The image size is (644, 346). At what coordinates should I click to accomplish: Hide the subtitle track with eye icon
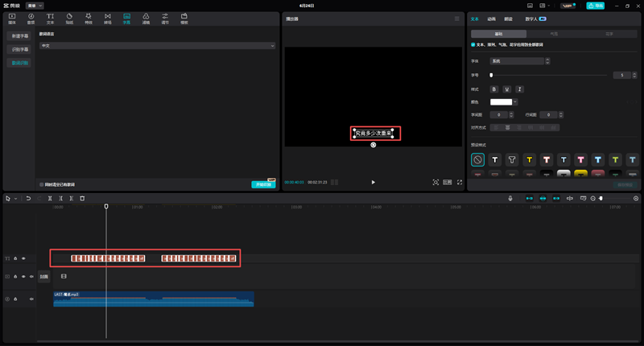pyautogui.click(x=23, y=258)
